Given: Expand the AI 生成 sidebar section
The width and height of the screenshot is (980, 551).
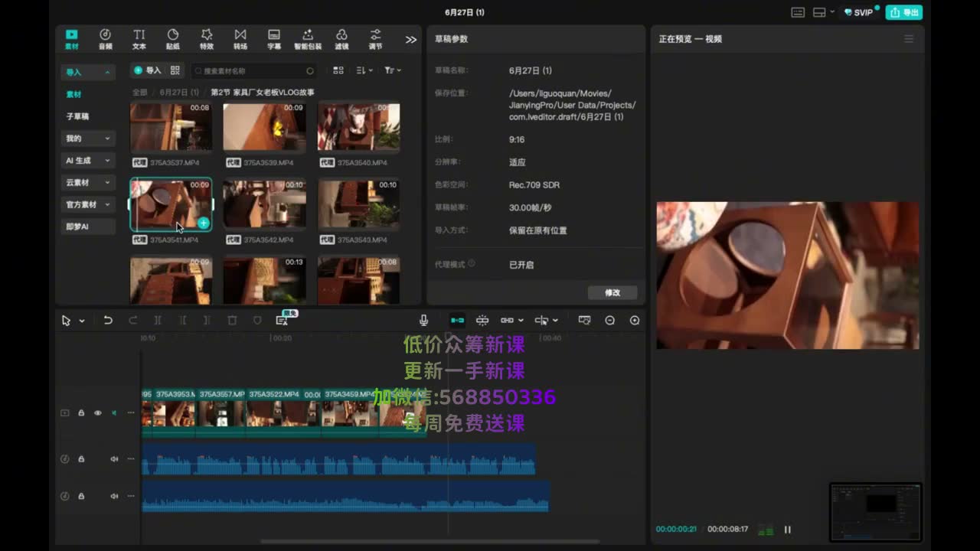Looking at the screenshot, I should click(x=88, y=161).
